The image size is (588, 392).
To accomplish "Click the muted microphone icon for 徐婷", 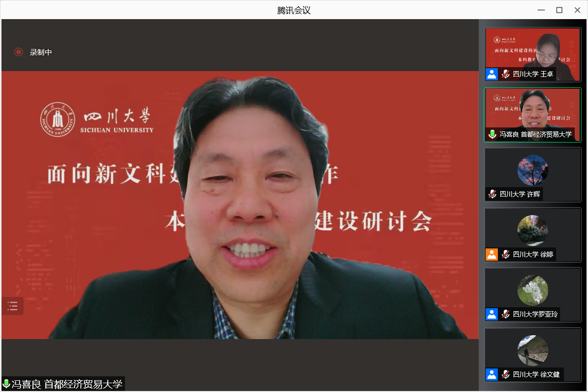I will pyautogui.click(x=506, y=254).
